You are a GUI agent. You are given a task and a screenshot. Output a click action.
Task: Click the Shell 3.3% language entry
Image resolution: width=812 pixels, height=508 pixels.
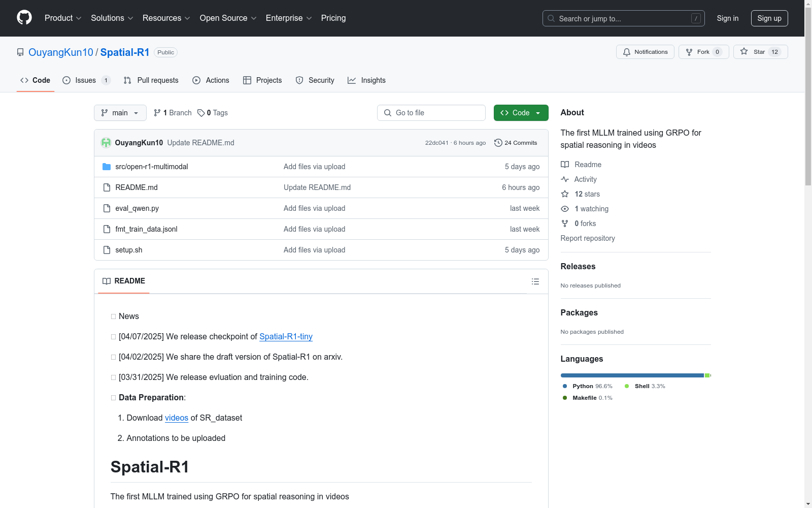[x=645, y=386]
